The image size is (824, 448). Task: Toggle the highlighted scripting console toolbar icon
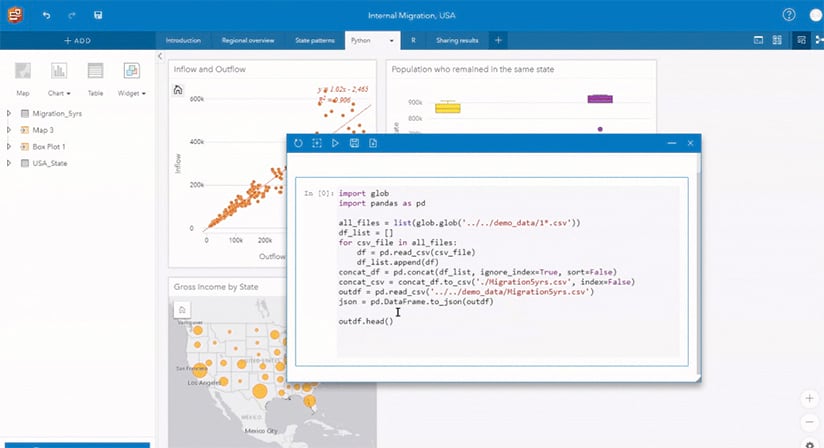pyautogui.click(x=801, y=40)
